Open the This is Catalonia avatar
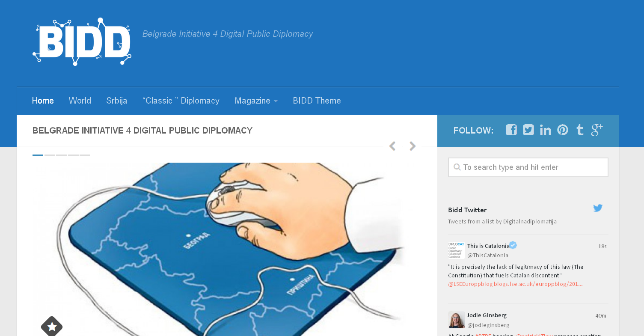 point(457,250)
